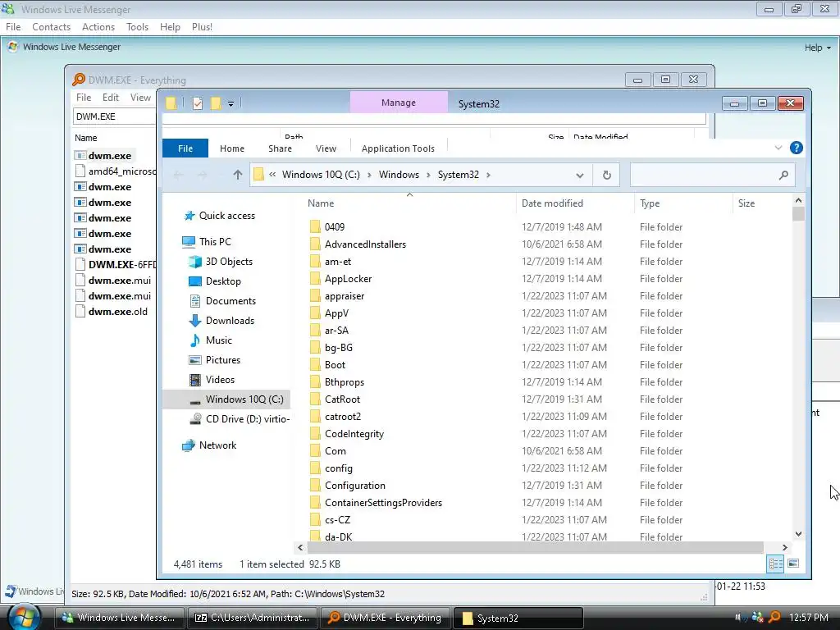Click the New folder icon in title bar
The width and height of the screenshot is (840, 630).
coord(216,103)
